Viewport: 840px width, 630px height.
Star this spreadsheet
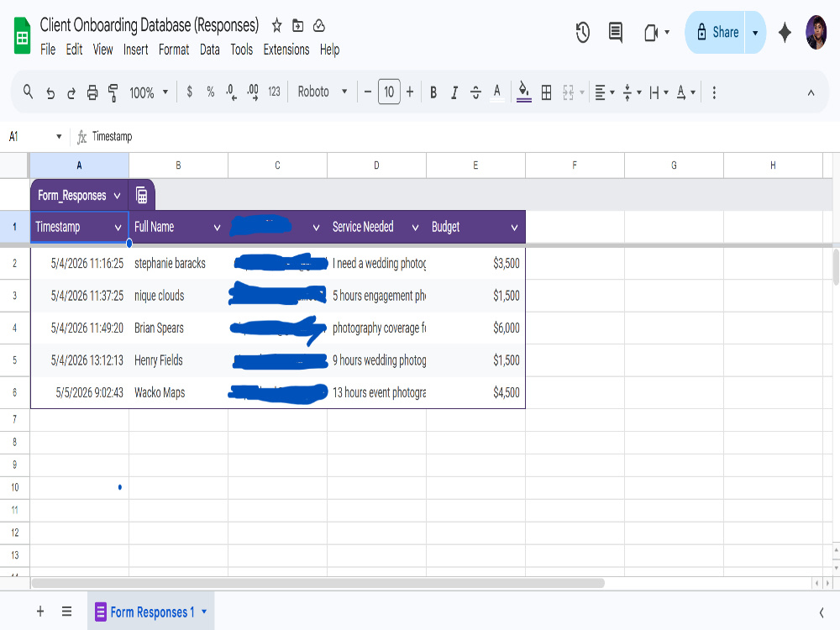pyautogui.click(x=276, y=25)
